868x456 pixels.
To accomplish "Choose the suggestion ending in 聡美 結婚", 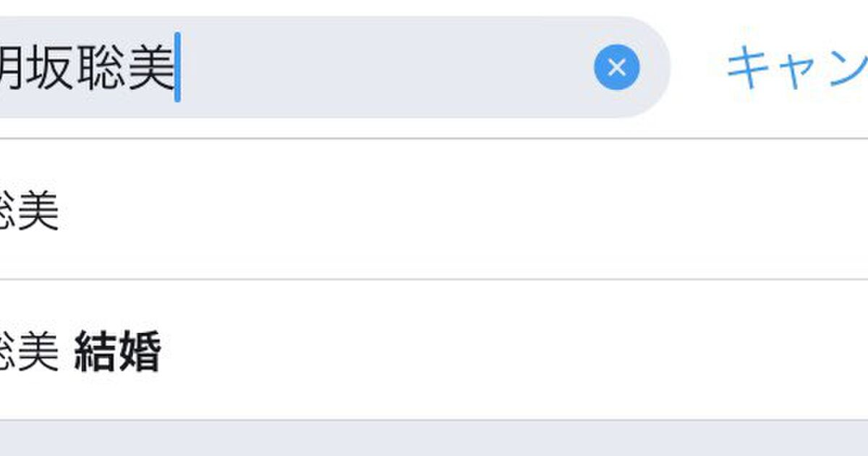I will [x=434, y=350].
